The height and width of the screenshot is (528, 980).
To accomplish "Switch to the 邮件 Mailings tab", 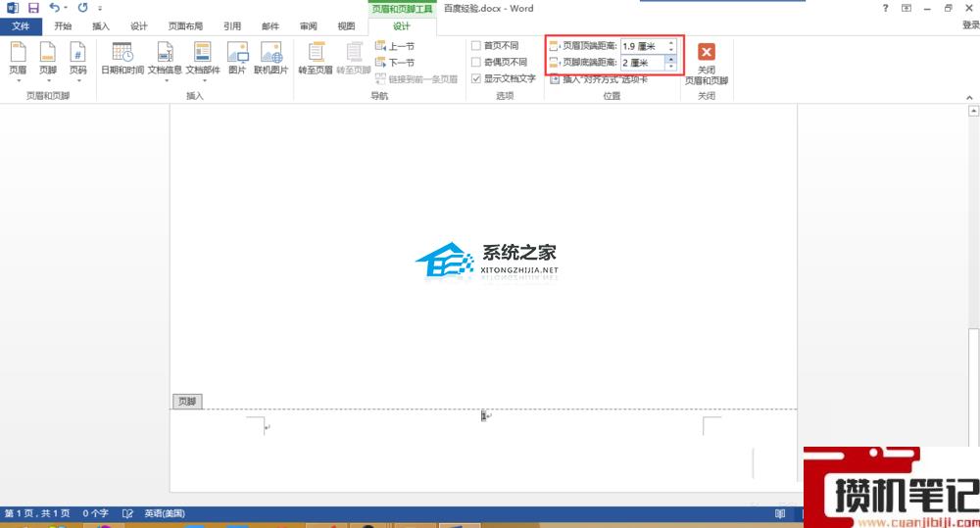I will tap(270, 26).
